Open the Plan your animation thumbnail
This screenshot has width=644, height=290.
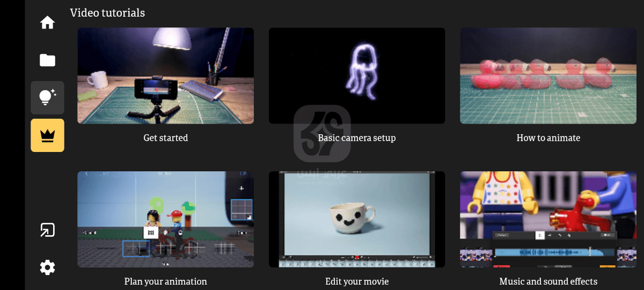click(166, 219)
